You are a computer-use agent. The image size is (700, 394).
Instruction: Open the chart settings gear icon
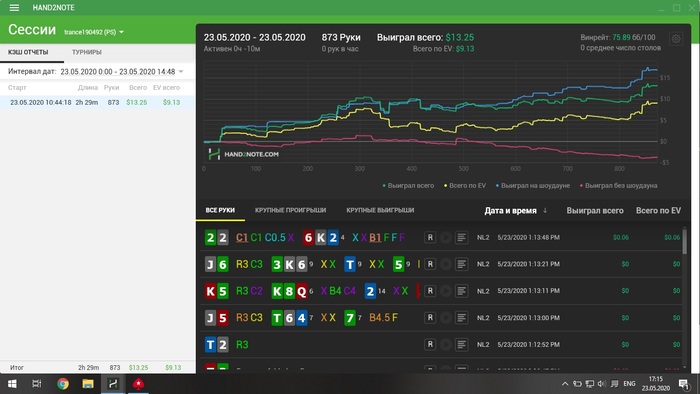click(676, 39)
